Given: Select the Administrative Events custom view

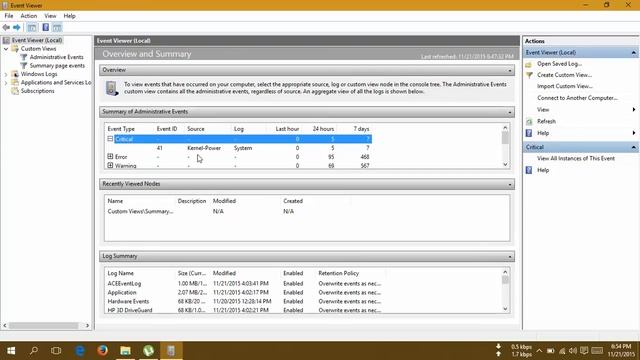Looking at the screenshot, I should click(56, 57).
